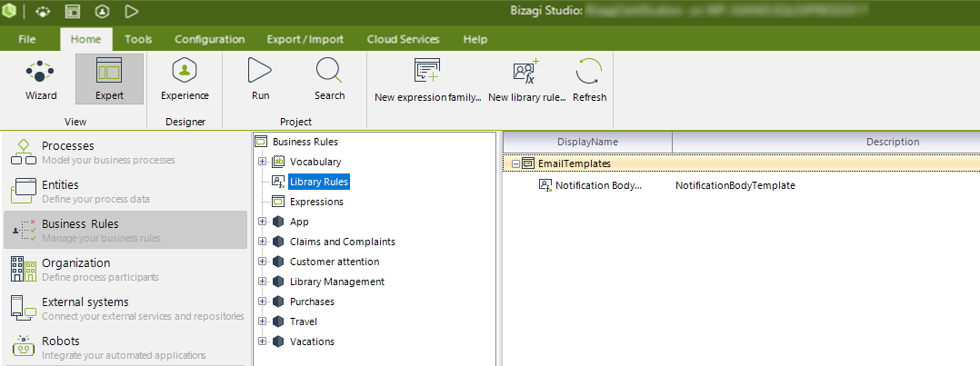Select Purchases in the tree

[x=312, y=302]
